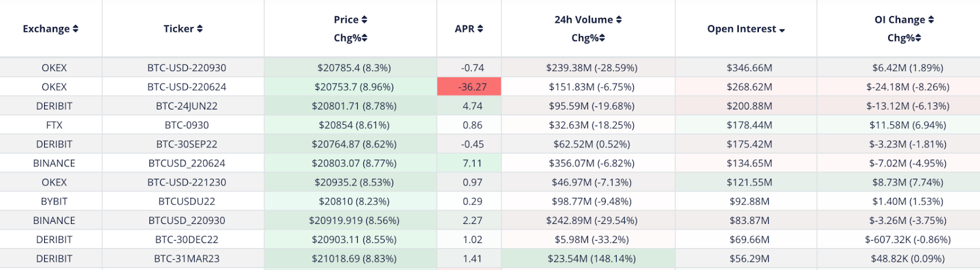Click the Open Interest descending sort arrow
980x270 pixels.
click(782, 30)
